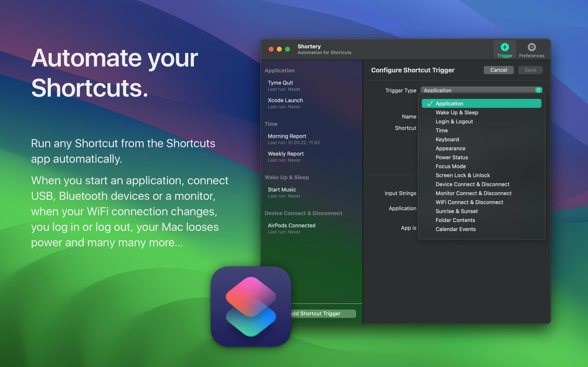This screenshot has height=367, width=588.
Task: Choose "Sunrise & Sunset" trigger type
Action: [456, 211]
